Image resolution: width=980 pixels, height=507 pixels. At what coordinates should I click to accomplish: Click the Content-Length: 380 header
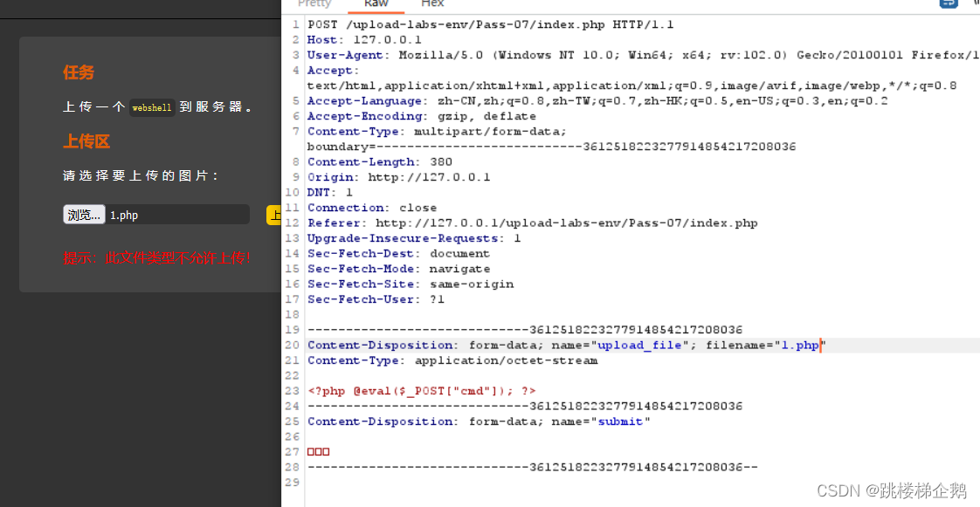pos(379,162)
